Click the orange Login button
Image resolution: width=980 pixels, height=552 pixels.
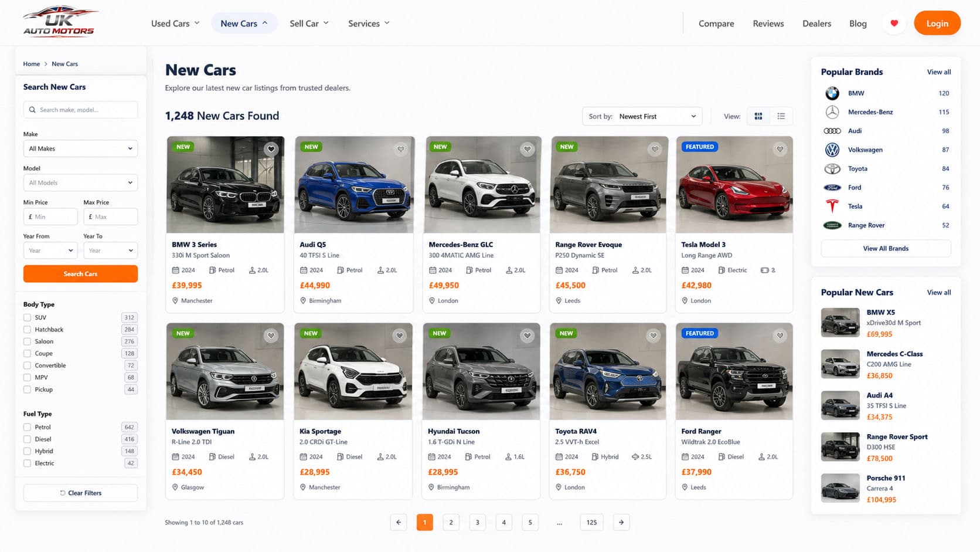pyautogui.click(x=937, y=23)
